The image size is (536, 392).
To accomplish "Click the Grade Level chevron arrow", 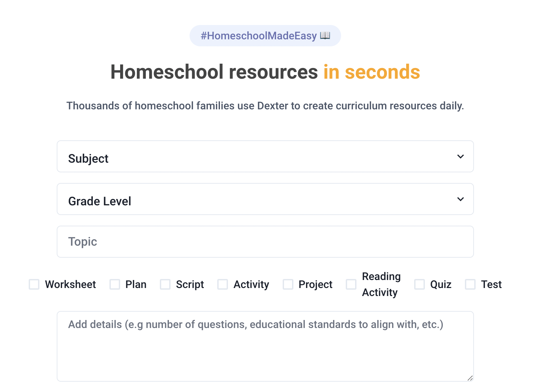I will [x=460, y=199].
